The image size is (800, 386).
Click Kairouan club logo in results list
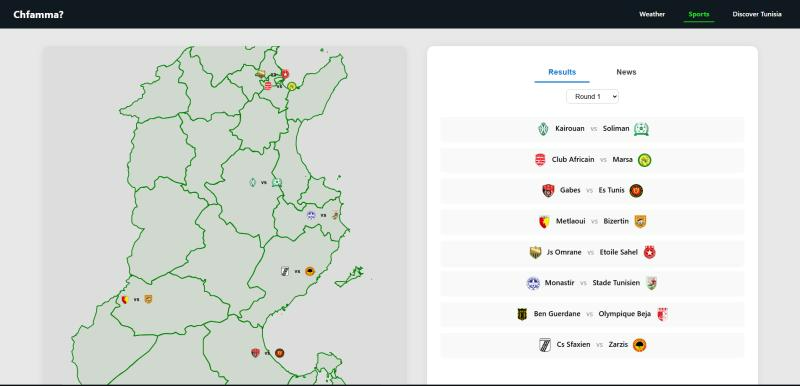pyautogui.click(x=543, y=129)
